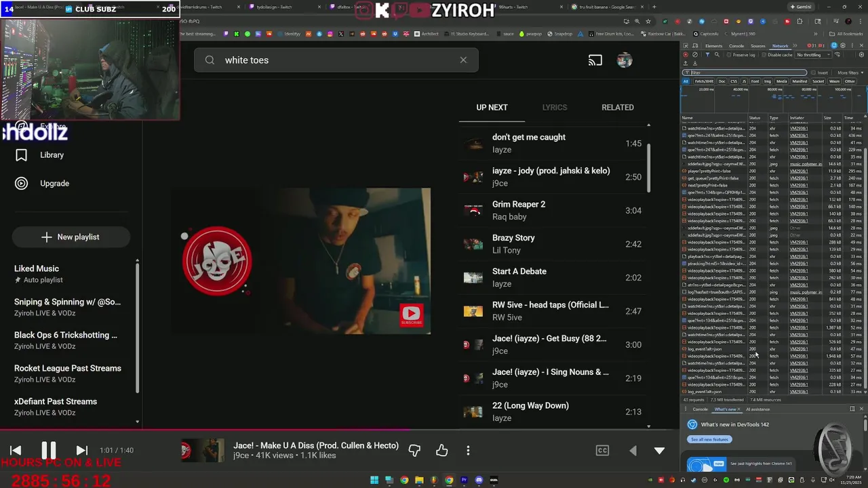
Task: Clear the network log
Action: 695,55
